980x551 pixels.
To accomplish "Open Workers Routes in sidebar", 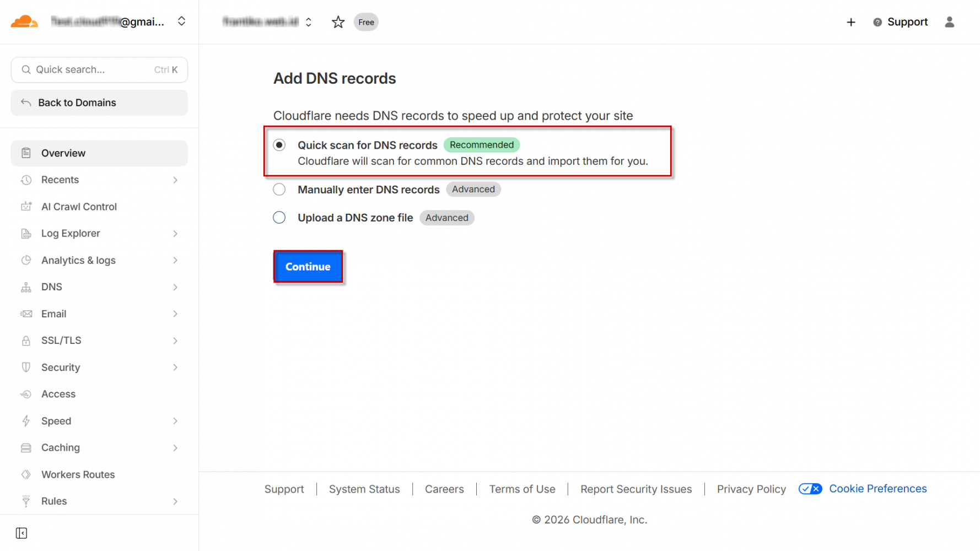I will click(x=78, y=474).
